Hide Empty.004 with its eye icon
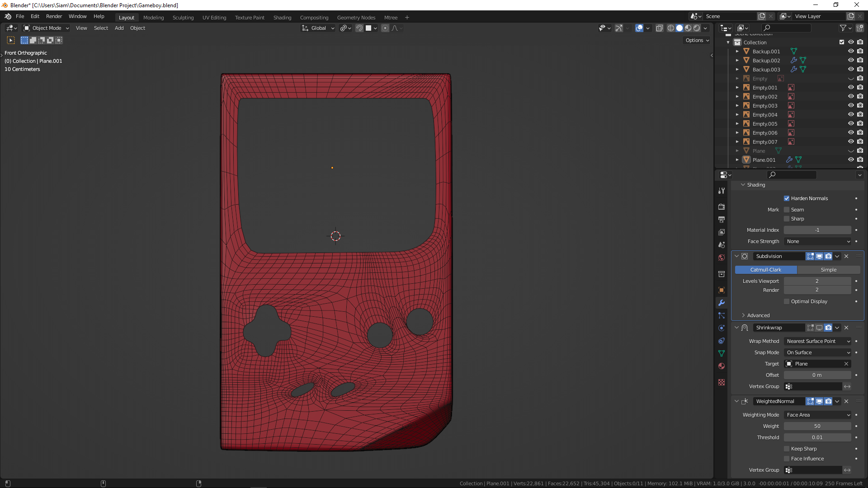The image size is (868, 488). coord(851,114)
